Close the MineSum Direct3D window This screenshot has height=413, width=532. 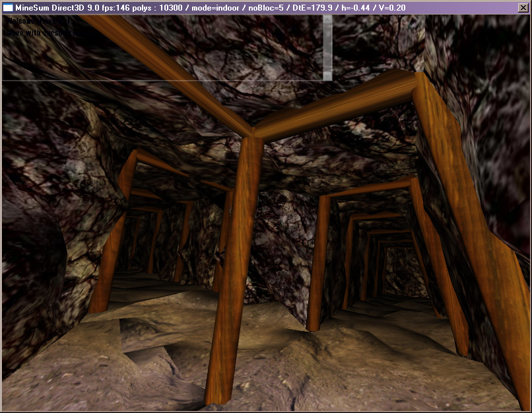523,7
